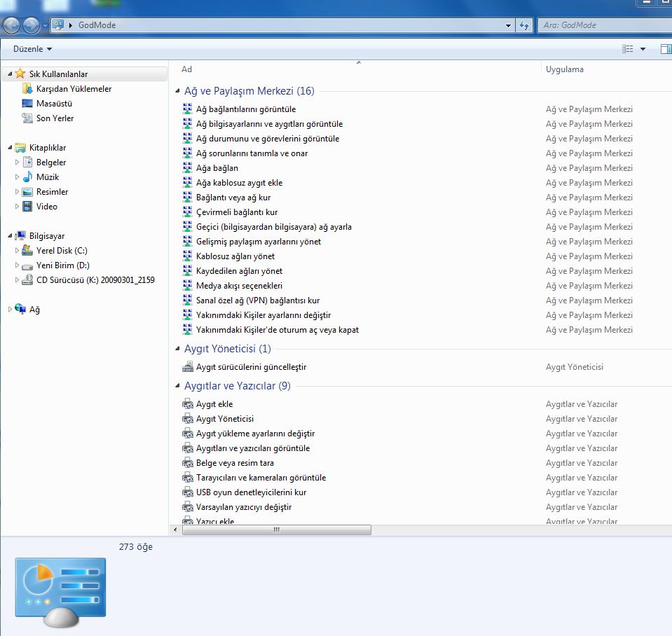Select Aygıt yükleme ayarlarını değiştir

tap(256, 434)
